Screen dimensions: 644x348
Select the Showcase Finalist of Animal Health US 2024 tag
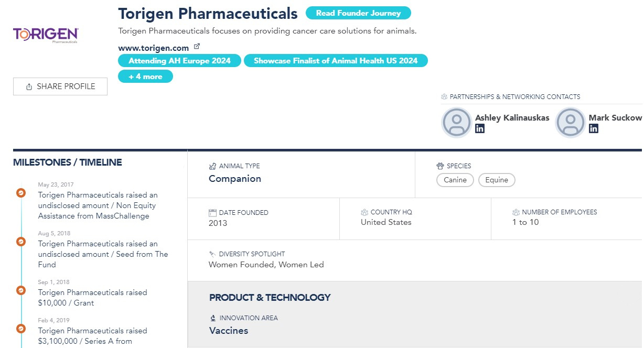336,61
